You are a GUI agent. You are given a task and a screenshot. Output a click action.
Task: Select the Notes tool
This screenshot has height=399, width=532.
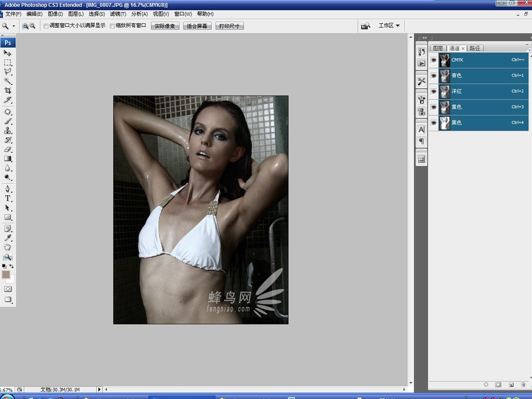[7, 229]
